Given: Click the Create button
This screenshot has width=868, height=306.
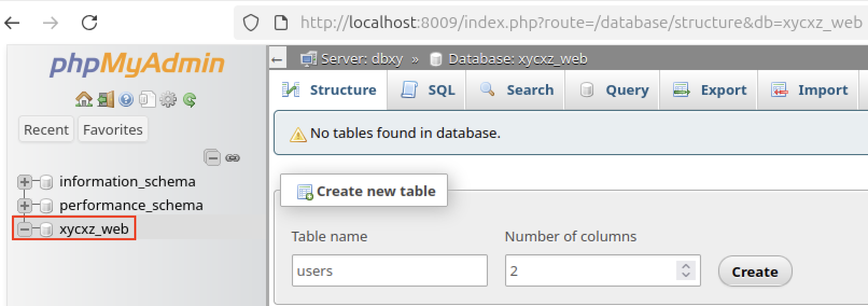Looking at the screenshot, I should point(755,272).
